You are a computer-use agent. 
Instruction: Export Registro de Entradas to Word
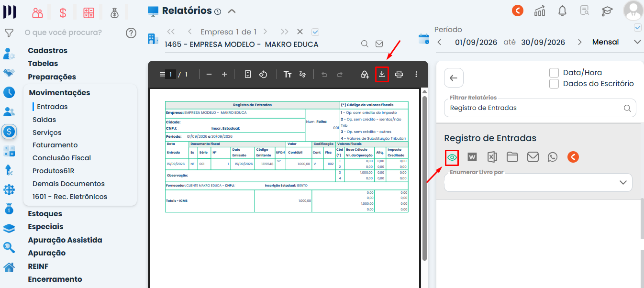[x=472, y=157]
